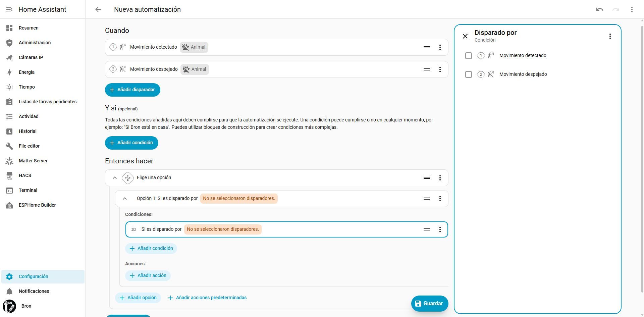Collapse the Opción 1 section
The height and width of the screenshot is (317, 644).
click(x=125, y=199)
